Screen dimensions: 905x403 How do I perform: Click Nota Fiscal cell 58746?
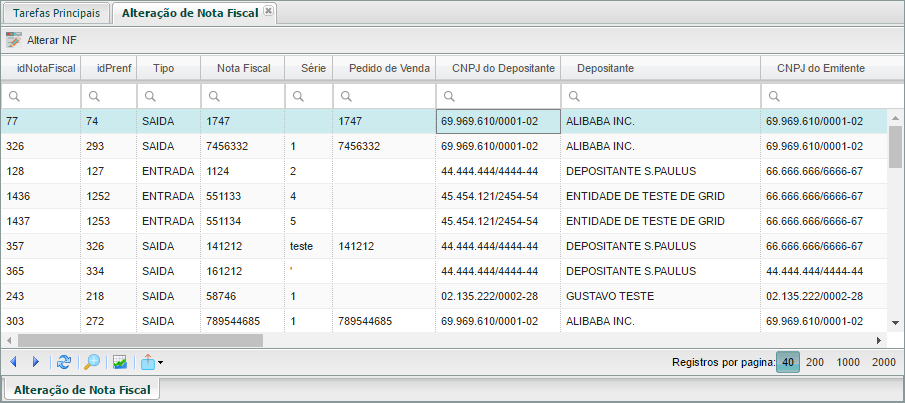click(x=243, y=296)
